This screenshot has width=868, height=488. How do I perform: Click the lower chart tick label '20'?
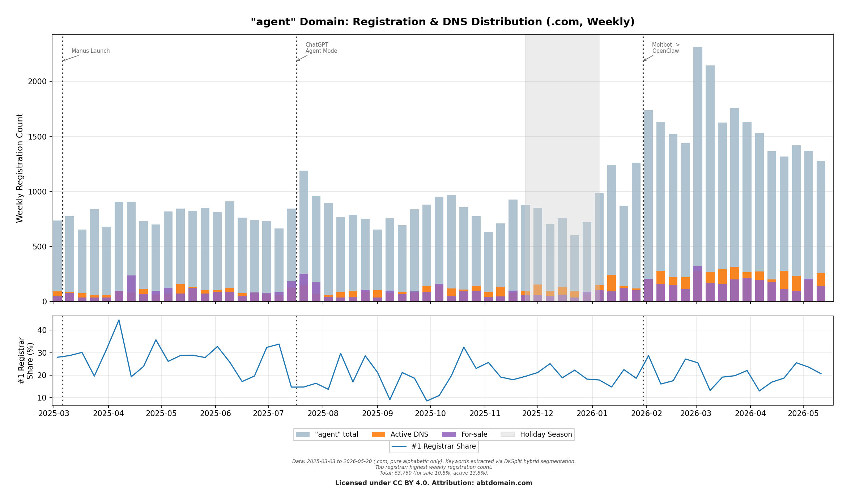[42, 376]
